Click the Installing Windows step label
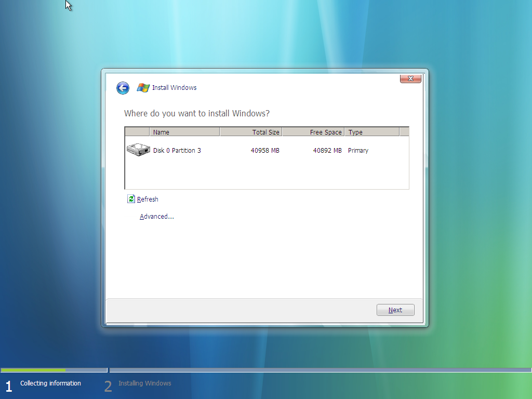Screen dimensions: 532x399 145,383
